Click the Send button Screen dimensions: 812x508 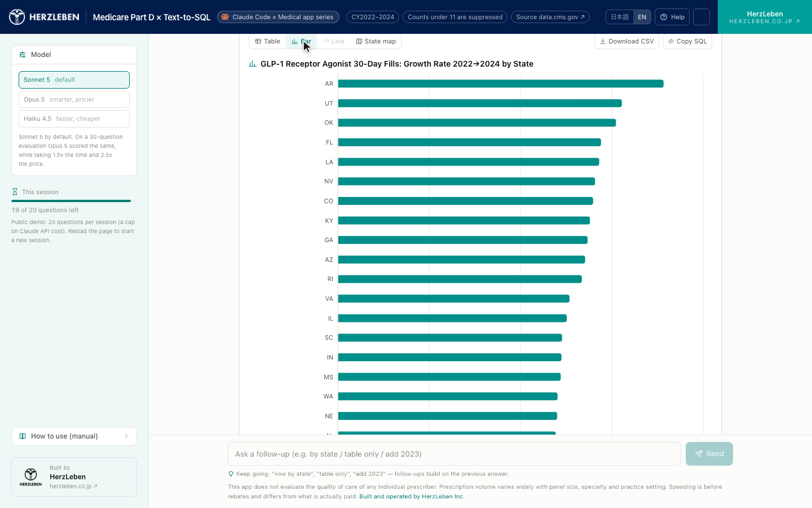pyautogui.click(x=709, y=454)
